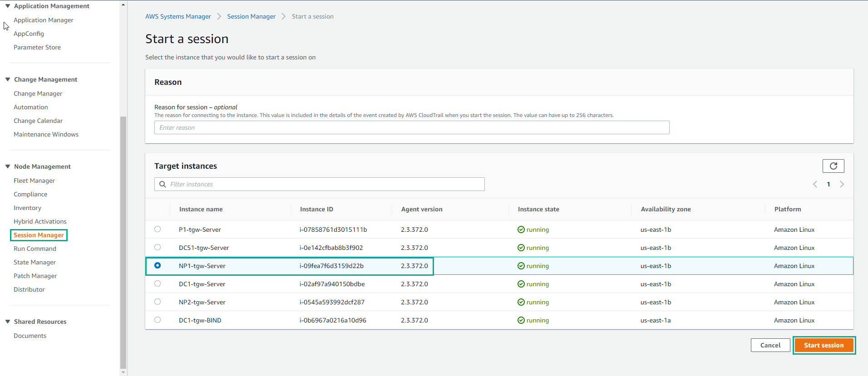Click the NP2-tgw-Server instance name
Screen dimensions: 868x376
pos(202,302)
